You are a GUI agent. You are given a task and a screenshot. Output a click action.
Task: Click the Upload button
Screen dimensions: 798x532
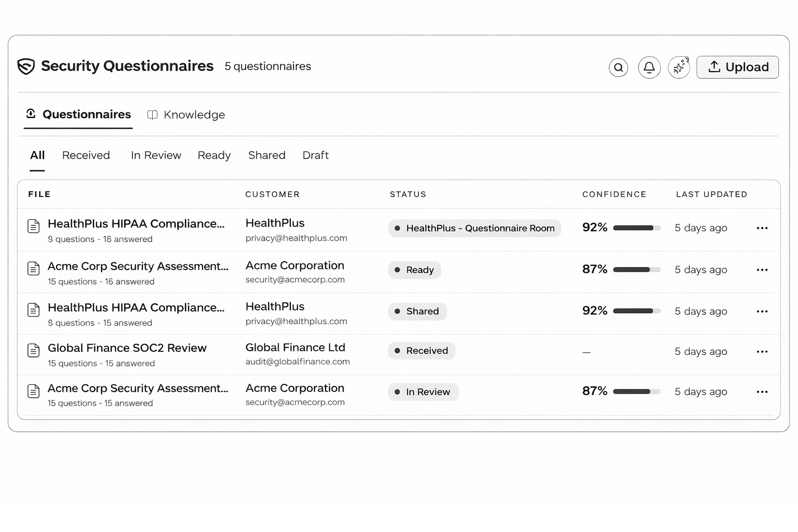click(737, 67)
